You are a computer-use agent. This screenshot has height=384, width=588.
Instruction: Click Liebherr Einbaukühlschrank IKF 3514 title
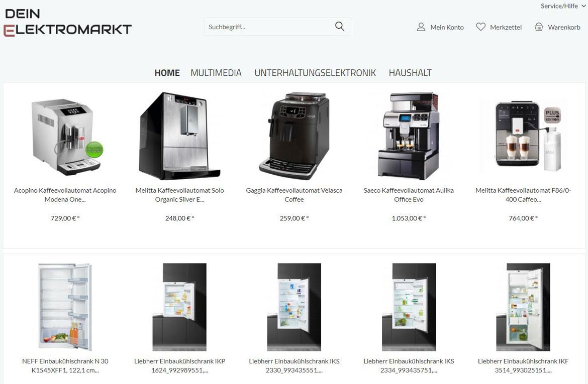pos(523,365)
